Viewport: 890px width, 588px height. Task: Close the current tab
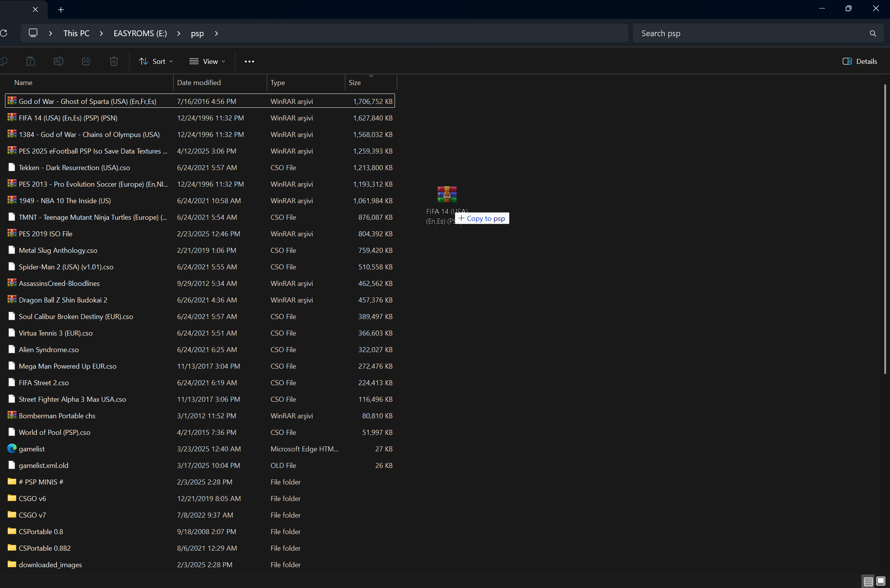point(35,9)
